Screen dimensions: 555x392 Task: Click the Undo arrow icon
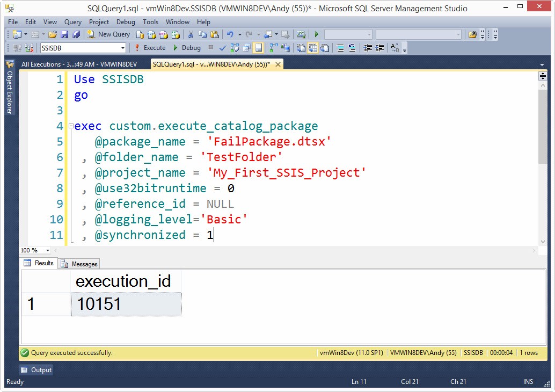pyautogui.click(x=230, y=34)
